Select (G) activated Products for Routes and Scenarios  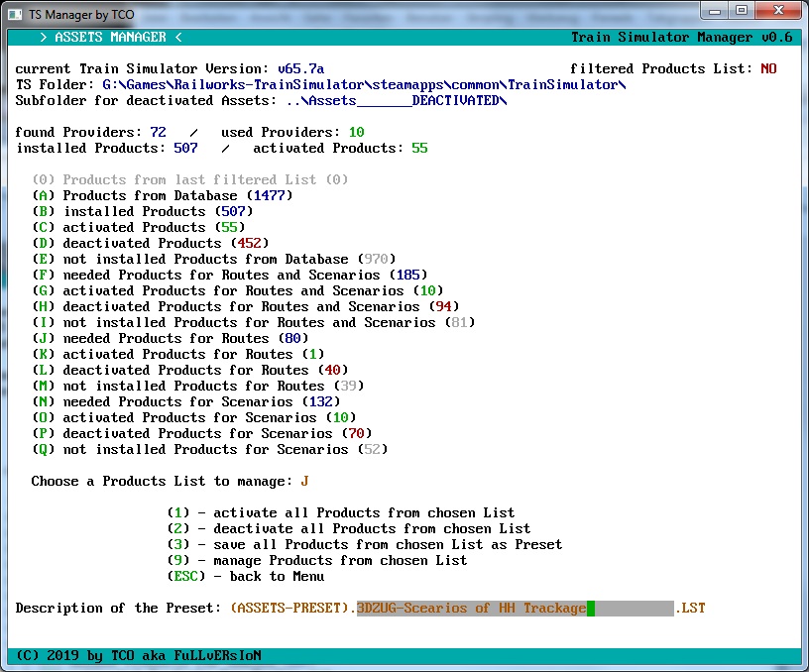pos(237,290)
